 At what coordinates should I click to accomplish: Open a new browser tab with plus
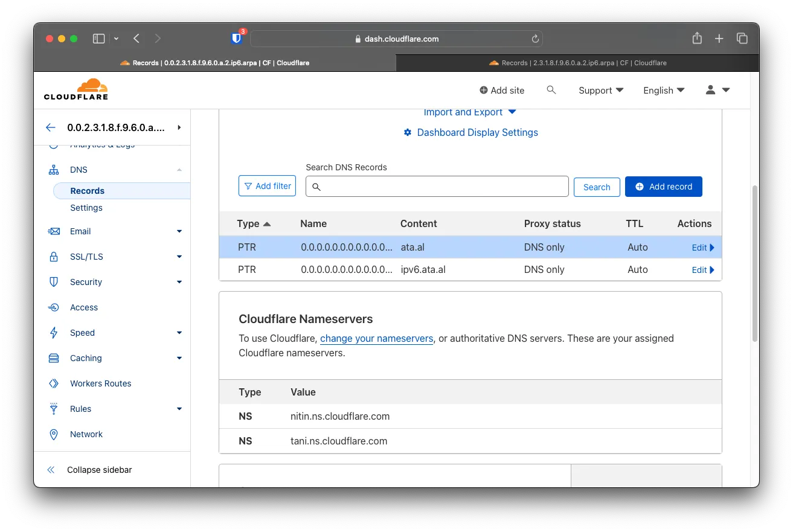pos(719,39)
